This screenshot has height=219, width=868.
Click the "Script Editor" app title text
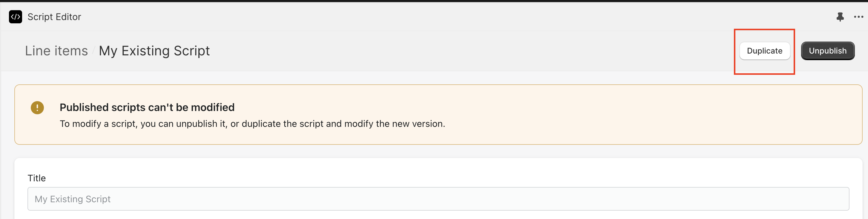tap(54, 17)
